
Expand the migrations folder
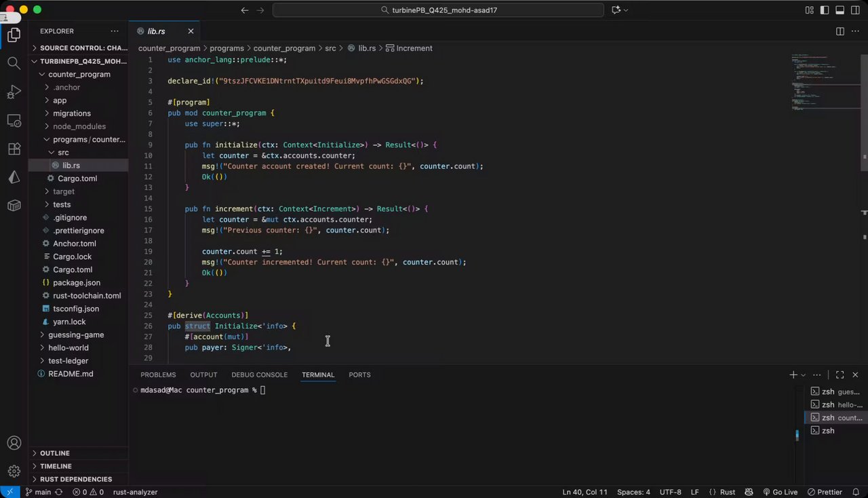pyautogui.click(x=72, y=113)
